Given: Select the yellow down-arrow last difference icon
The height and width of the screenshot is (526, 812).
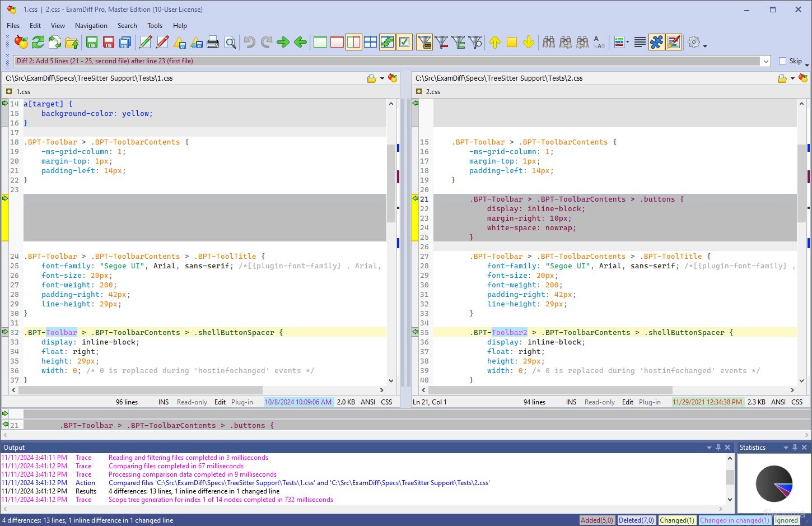Looking at the screenshot, I should point(528,42).
